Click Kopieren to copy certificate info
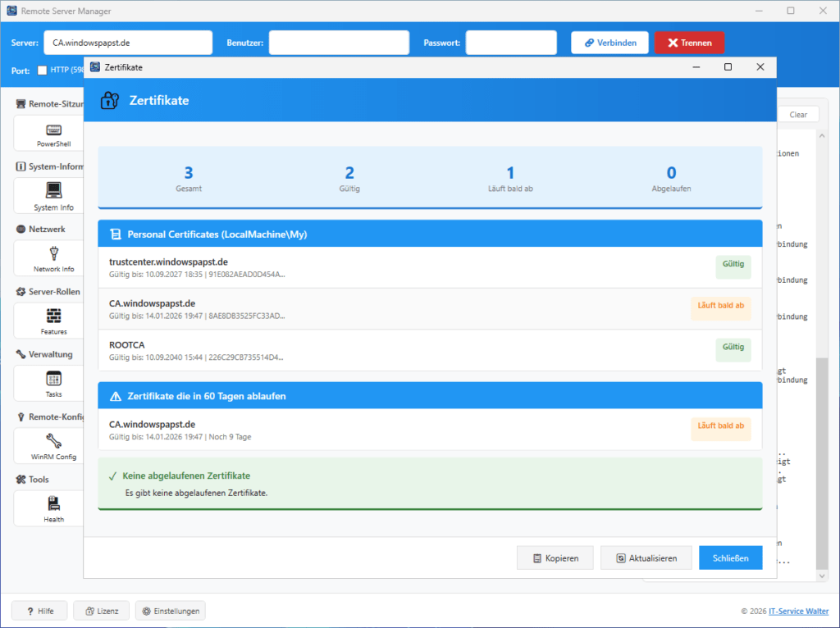 point(555,557)
